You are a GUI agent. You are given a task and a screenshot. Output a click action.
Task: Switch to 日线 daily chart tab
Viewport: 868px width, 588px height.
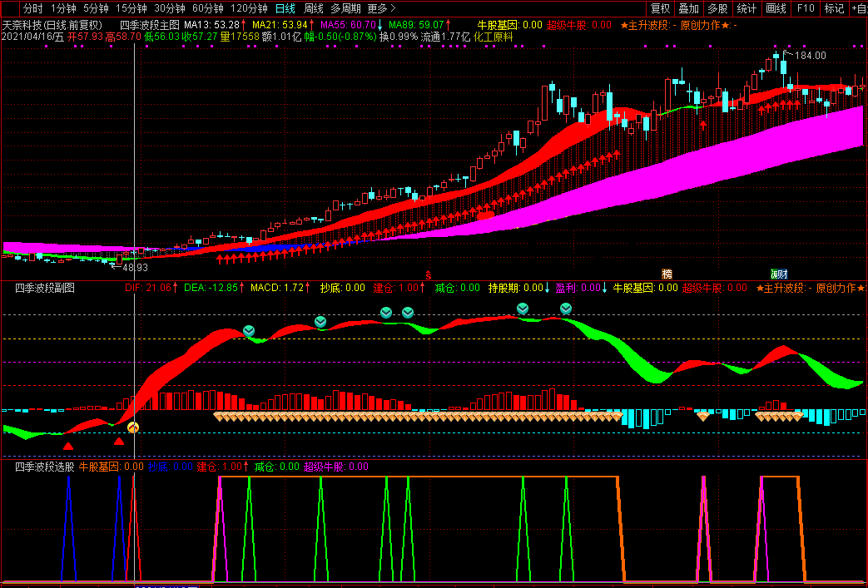click(x=285, y=8)
